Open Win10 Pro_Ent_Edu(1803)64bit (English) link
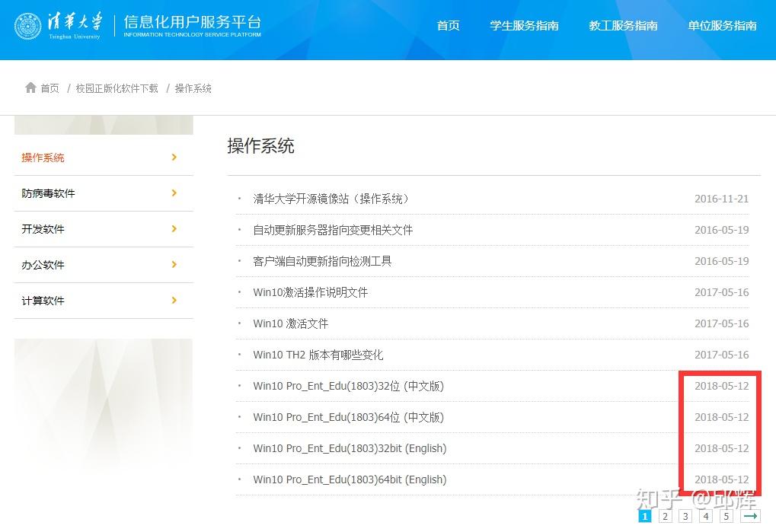 (350, 479)
